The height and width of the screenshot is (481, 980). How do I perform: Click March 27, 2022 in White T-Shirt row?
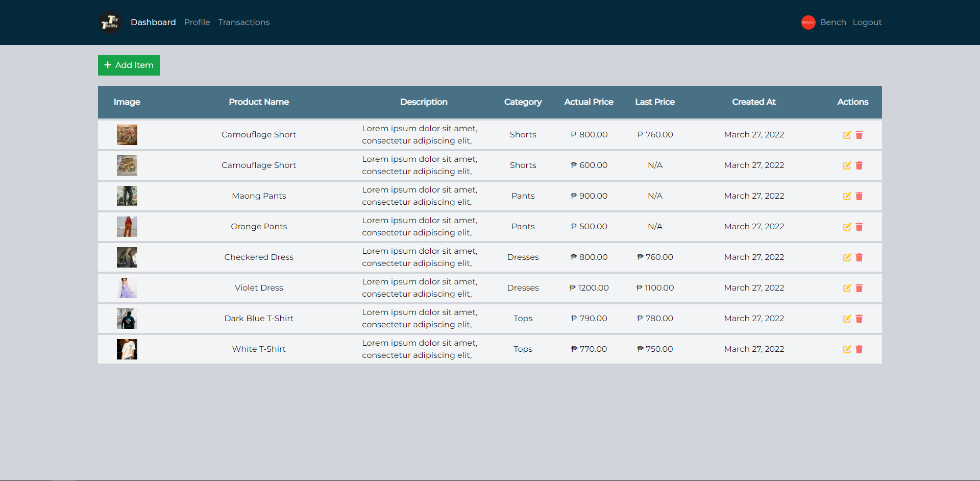754,349
